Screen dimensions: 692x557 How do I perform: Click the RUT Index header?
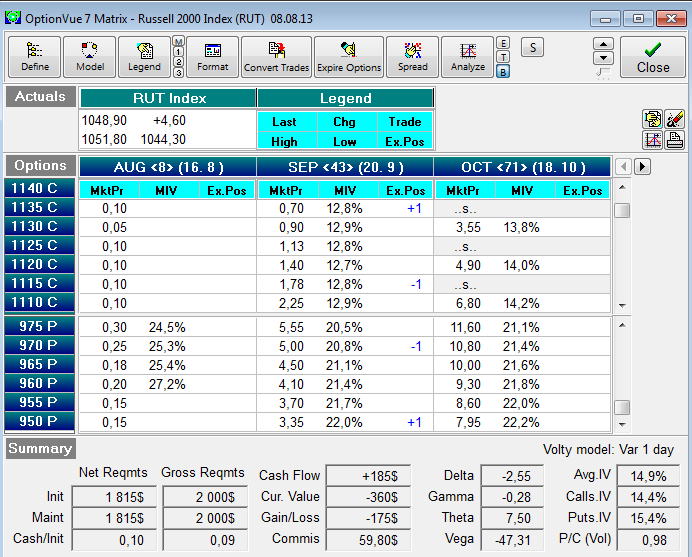pos(168,98)
